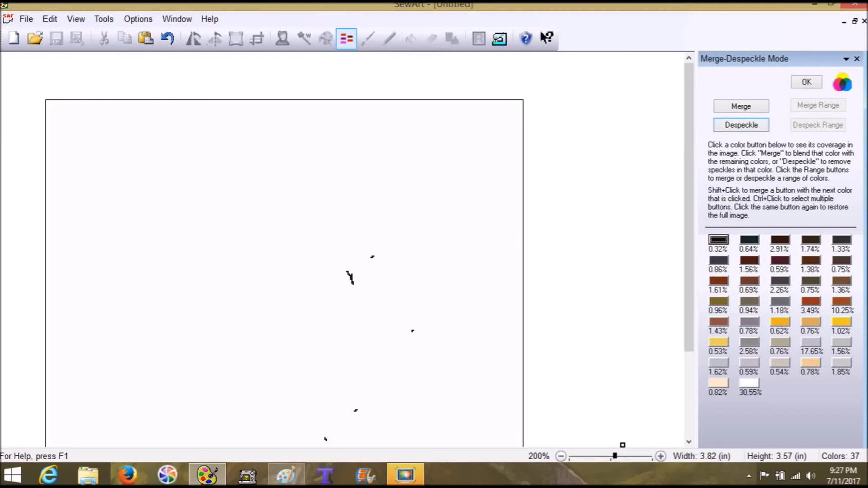Click the blue Help shield icon

(525, 38)
